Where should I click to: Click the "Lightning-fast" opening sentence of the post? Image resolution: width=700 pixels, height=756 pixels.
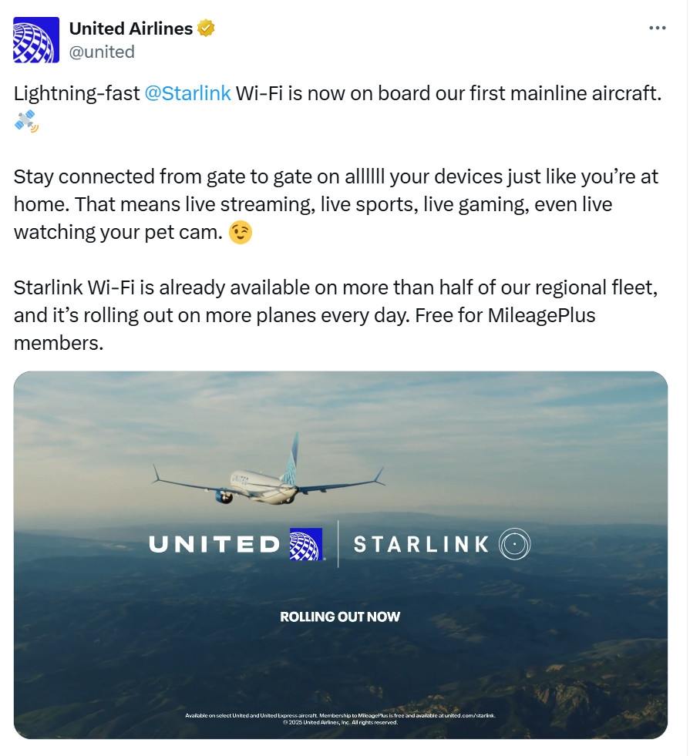click(77, 93)
